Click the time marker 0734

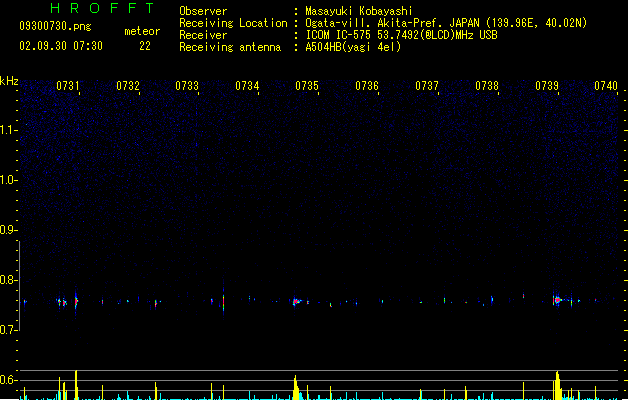pyautogui.click(x=247, y=86)
